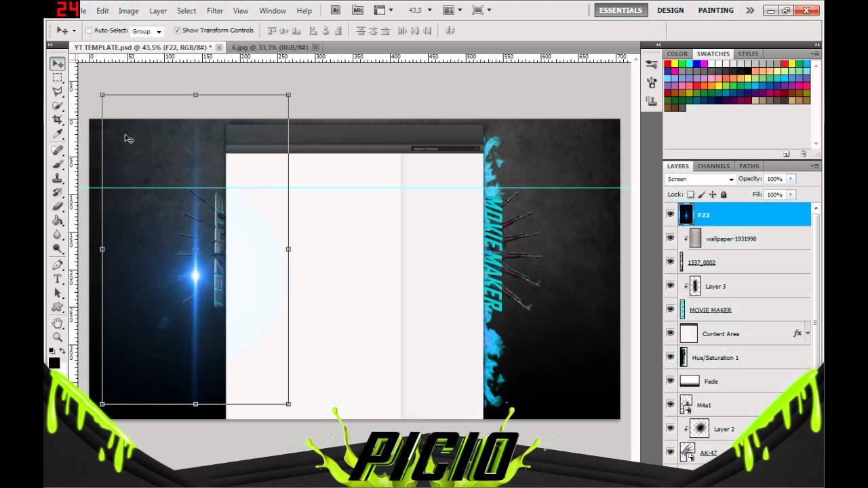Click the lock transparent pixels icon
The height and width of the screenshot is (488, 868).
[x=690, y=195]
